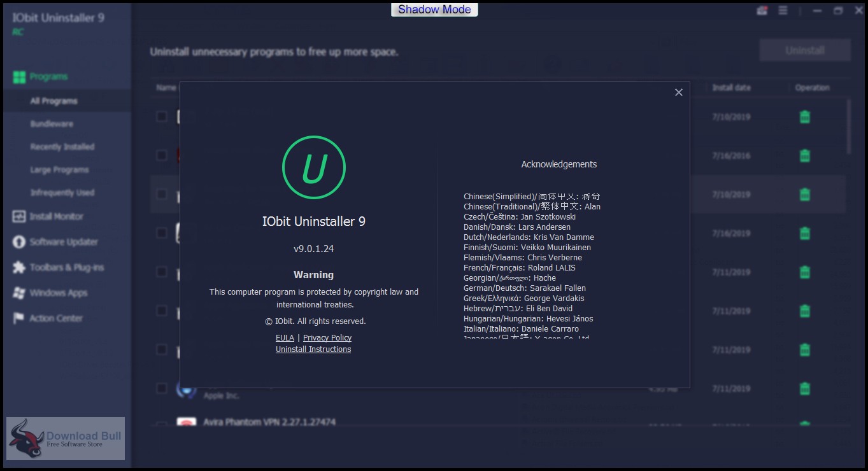
Task: Open the Privacy Policy link
Action: tap(327, 338)
